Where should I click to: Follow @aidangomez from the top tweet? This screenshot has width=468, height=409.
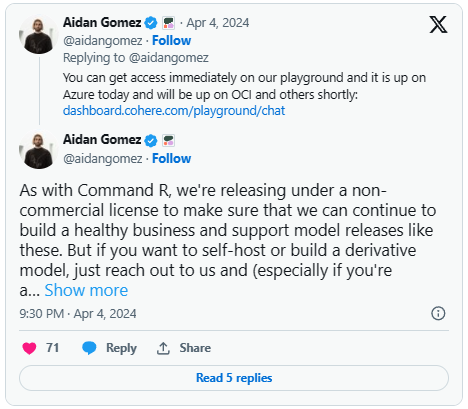(171, 40)
